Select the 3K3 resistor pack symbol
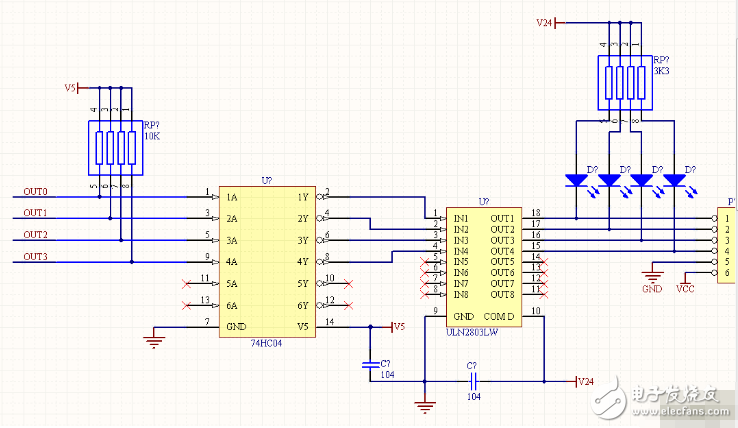738x428 pixels. coord(621,82)
